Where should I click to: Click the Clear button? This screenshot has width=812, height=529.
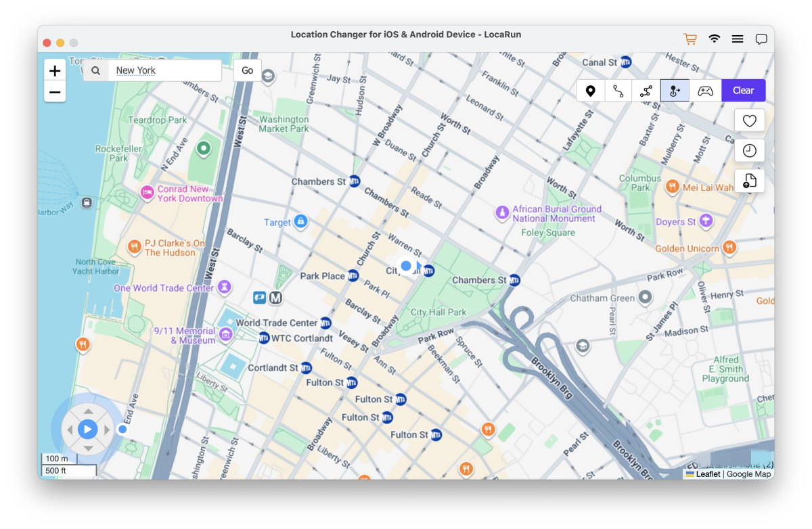743,91
